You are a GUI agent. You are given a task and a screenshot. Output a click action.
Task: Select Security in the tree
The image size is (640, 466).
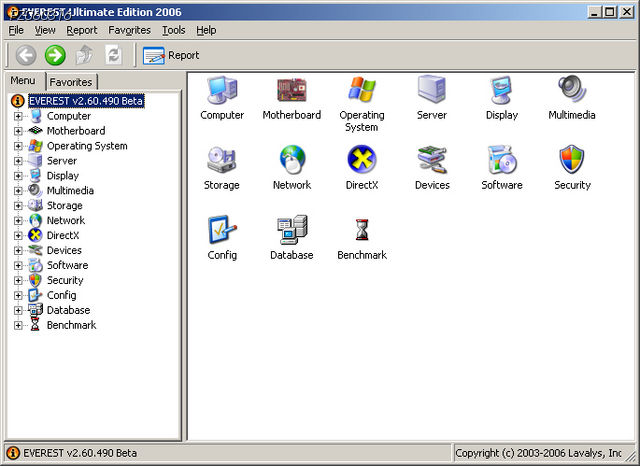click(x=65, y=280)
